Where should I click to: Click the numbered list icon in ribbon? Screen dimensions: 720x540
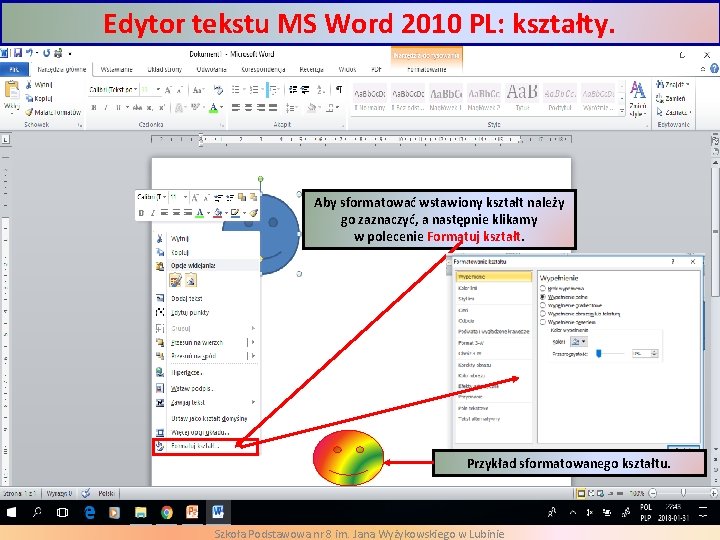[x=253, y=90]
